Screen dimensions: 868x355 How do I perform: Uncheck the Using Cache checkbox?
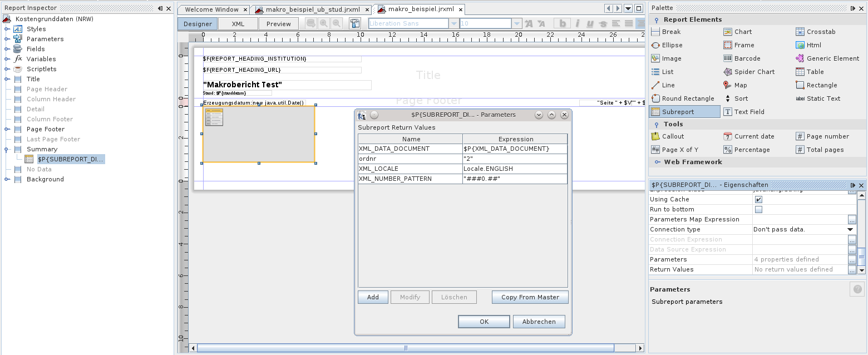[758, 200]
